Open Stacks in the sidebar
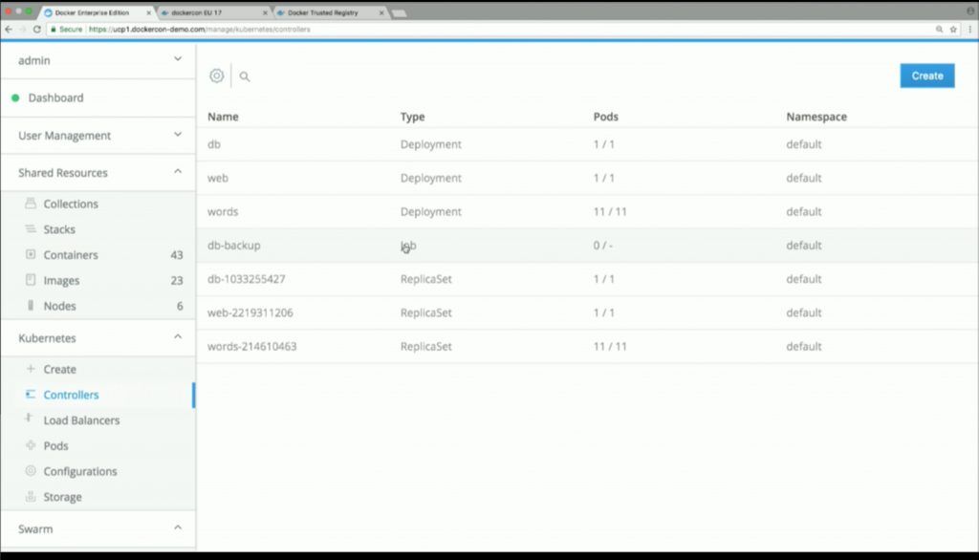979x560 pixels. [59, 229]
